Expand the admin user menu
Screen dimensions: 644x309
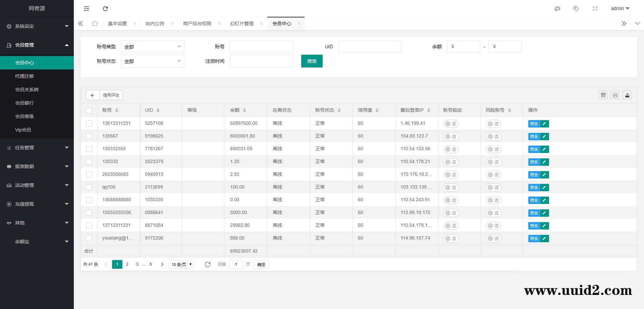[x=619, y=8]
